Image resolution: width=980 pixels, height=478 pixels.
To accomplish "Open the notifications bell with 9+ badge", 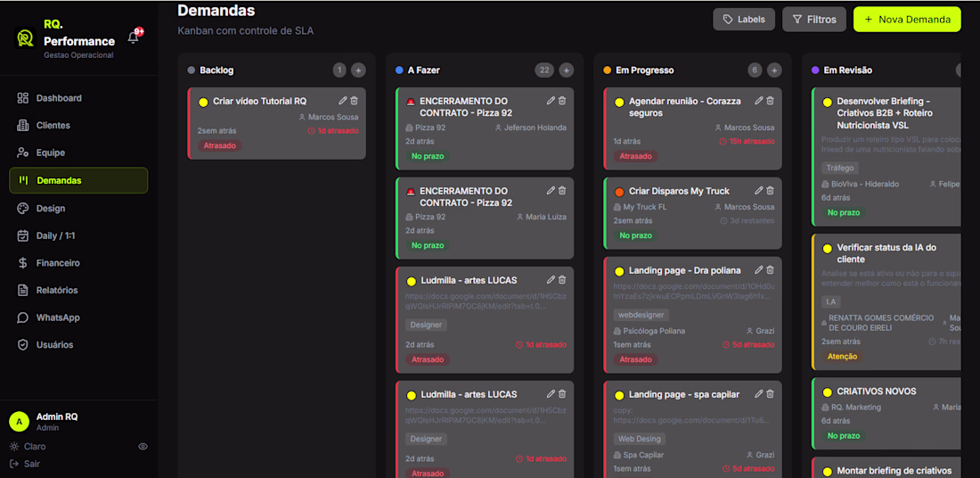I will (133, 37).
